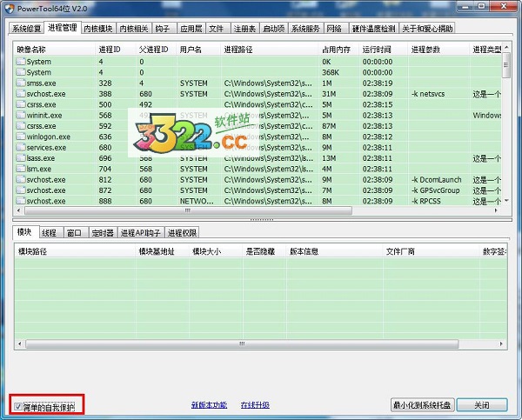Sort by the 映像名称 column header
The image size is (522, 420).
point(54,50)
